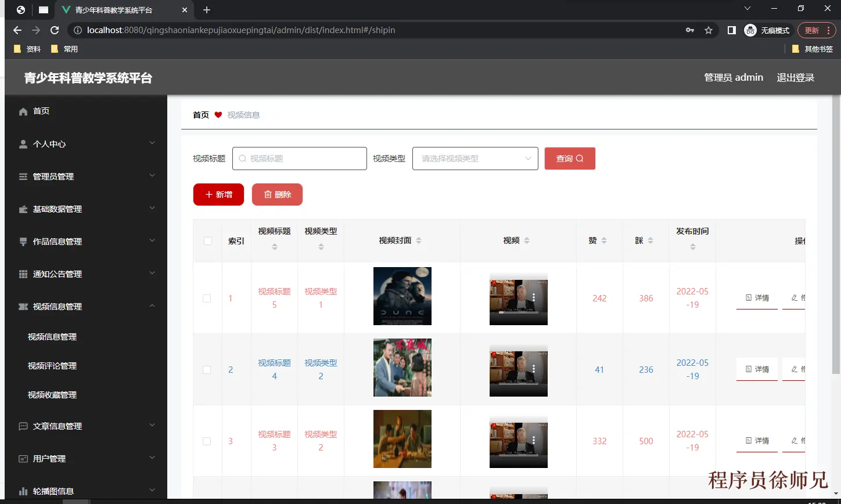Click the icon beside 作品信息管理
The height and width of the screenshot is (504, 841).
23,242
